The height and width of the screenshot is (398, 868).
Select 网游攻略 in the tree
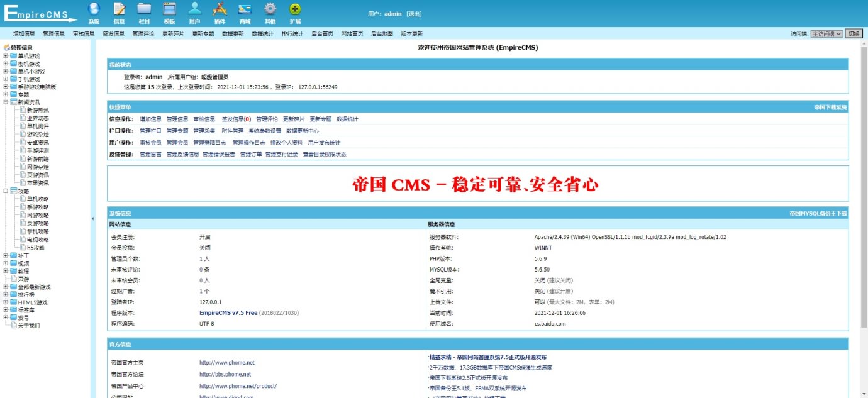click(x=38, y=215)
